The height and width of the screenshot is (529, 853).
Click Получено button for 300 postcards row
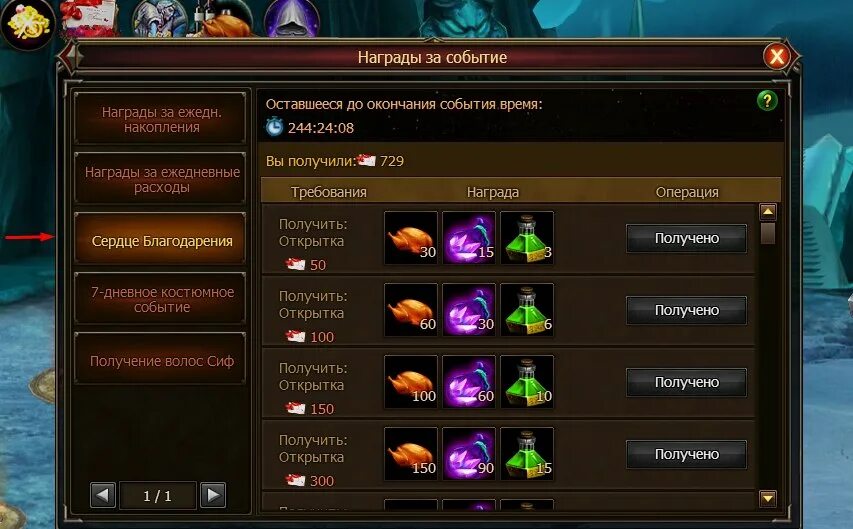tap(687, 454)
